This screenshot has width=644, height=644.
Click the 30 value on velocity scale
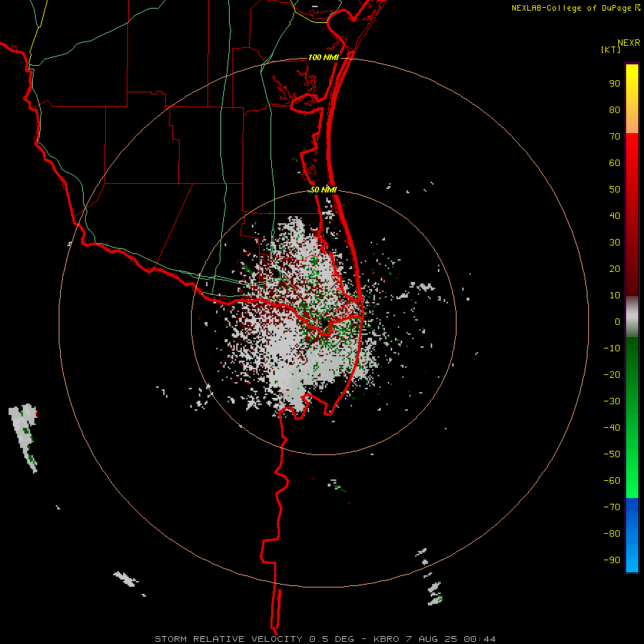click(615, 243)
